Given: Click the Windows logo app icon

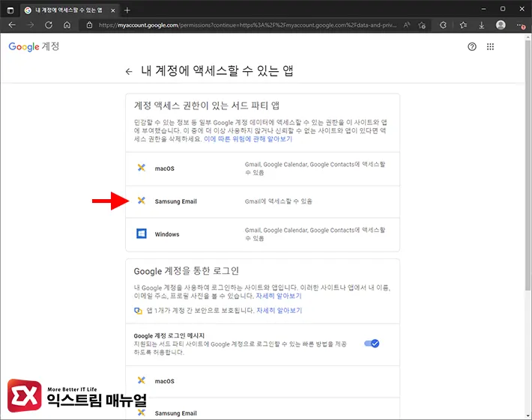Looking at the screenshot, I should click(x=142, y=234).
